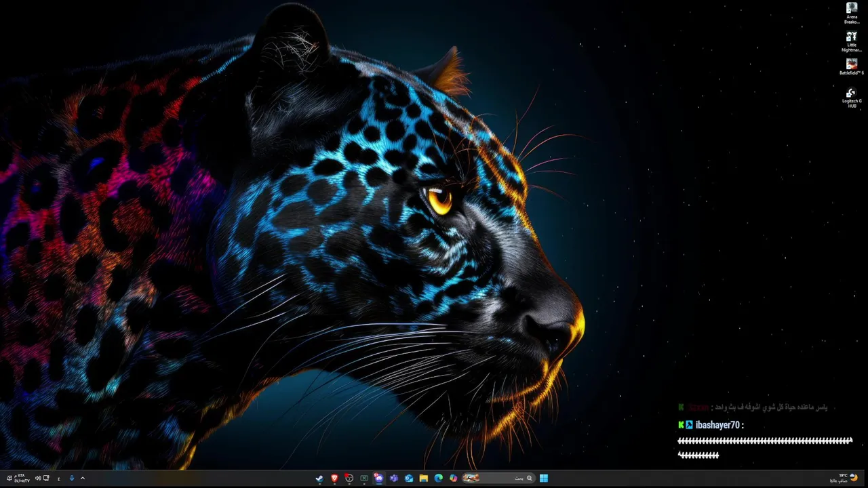Open the Arena Breakout desktop shortcut
The image size is (868, 488).
[x=852, y=13]
